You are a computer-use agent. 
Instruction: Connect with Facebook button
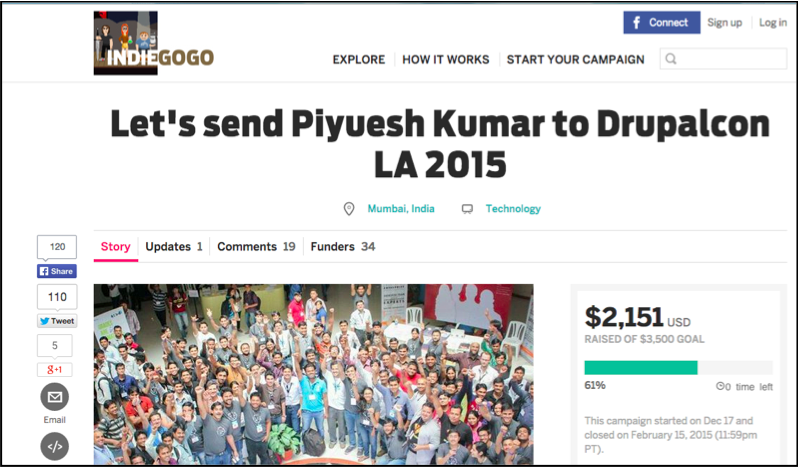coord(661,22)
